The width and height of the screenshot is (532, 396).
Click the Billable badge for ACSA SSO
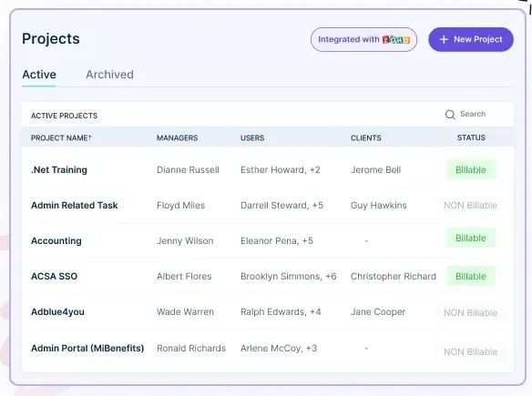click(471, 277)
